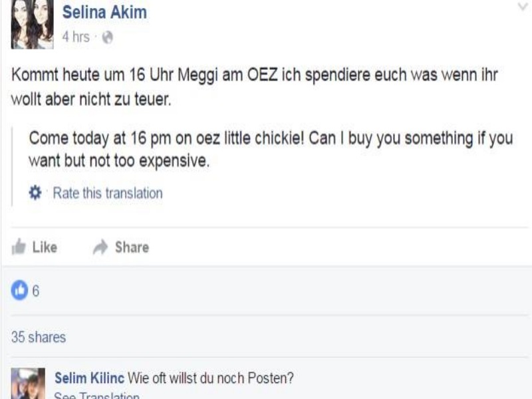This screenshot has height=399, width=532.
Task: Click Selim Kilinc name in comment
Action: 90,378
